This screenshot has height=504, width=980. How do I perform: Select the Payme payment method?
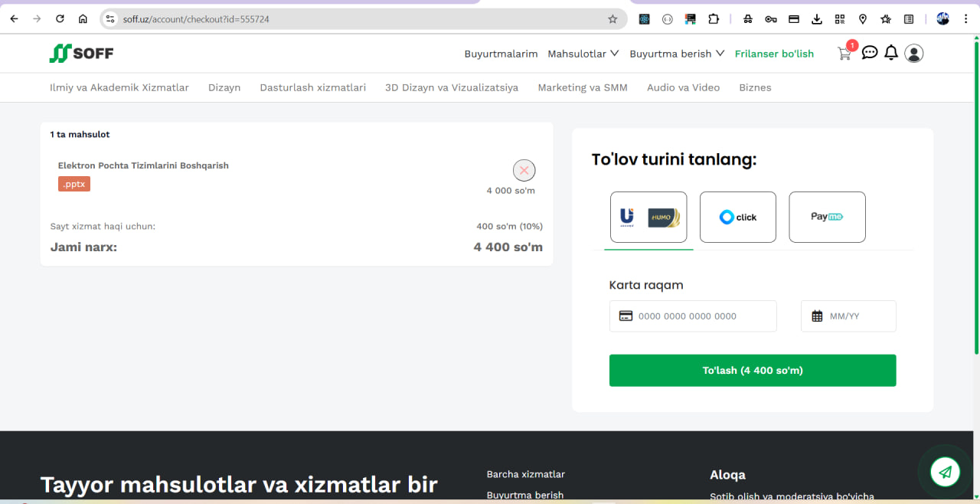827,217
